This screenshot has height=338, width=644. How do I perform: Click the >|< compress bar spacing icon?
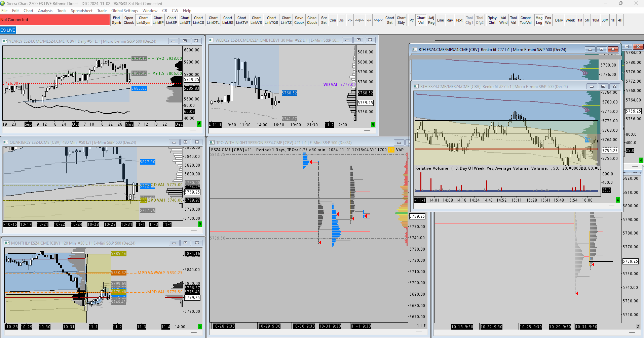click(369, 20)
